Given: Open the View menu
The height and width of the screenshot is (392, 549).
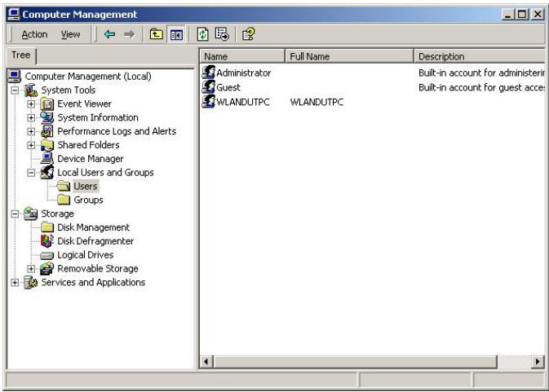Looking at the screenshot, I should pos(70,34).
